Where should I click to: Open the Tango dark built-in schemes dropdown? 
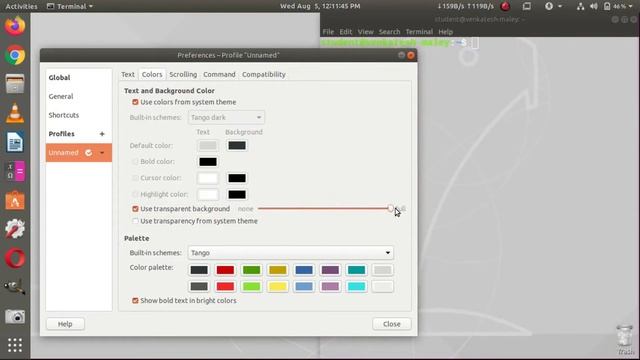tap(226, 118)
